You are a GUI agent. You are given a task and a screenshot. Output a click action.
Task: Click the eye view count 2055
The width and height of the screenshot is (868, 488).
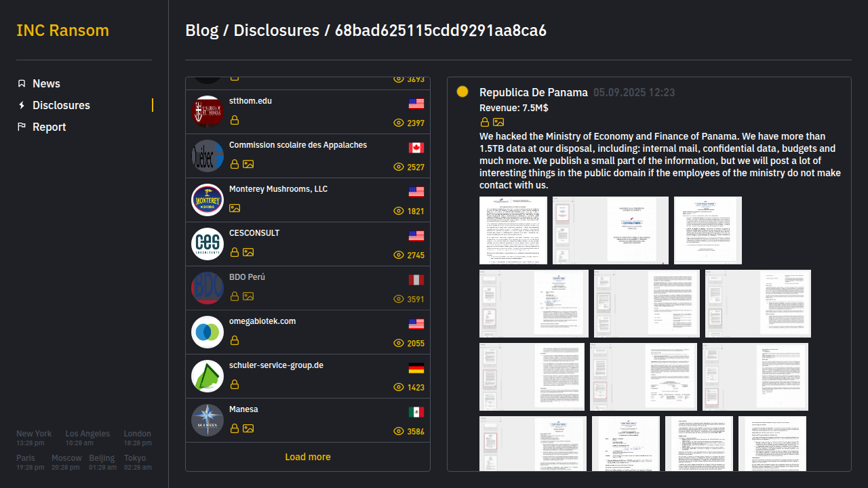(x=409, y=343)
